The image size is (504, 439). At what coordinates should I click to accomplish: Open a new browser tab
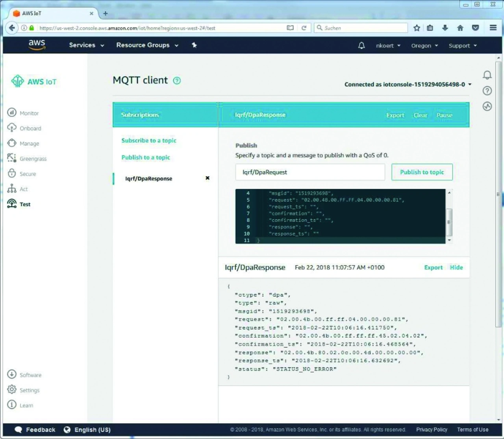pos(105,13)
